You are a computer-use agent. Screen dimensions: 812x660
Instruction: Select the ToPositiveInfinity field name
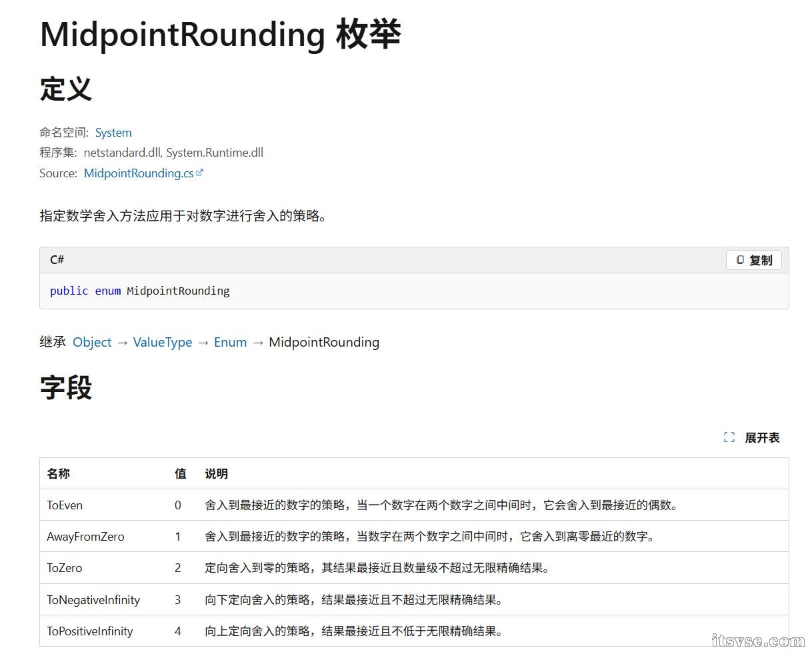point(90,631)
